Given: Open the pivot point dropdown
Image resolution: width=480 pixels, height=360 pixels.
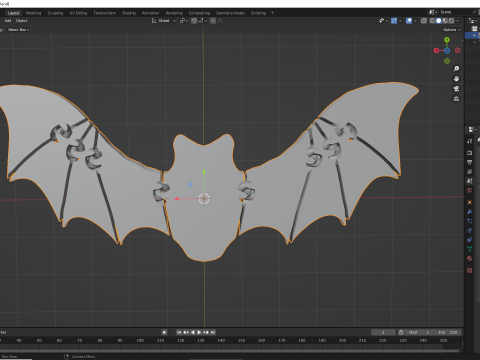Looking at the screenshot, I should pyautogui.click(x=184, y=21).
